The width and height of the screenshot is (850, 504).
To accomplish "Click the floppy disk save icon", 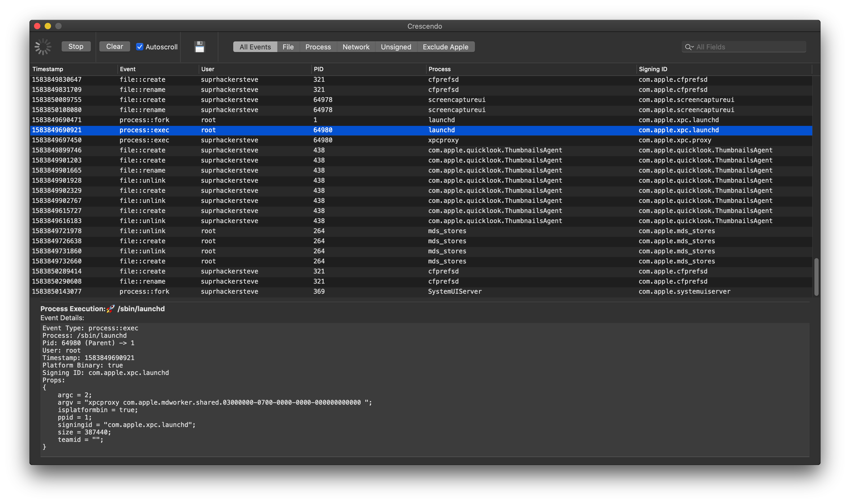I will [199, 47].
